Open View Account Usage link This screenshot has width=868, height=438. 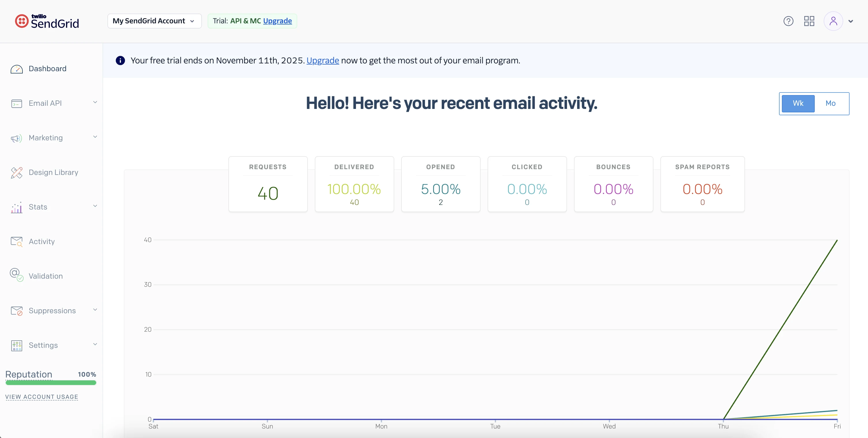coord(42,397)
